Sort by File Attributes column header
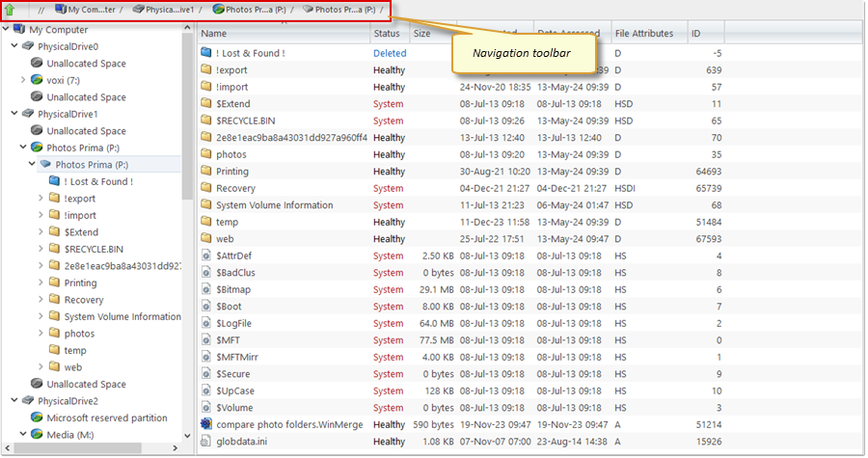Screen dimensions: 868x458 point(644,34)
